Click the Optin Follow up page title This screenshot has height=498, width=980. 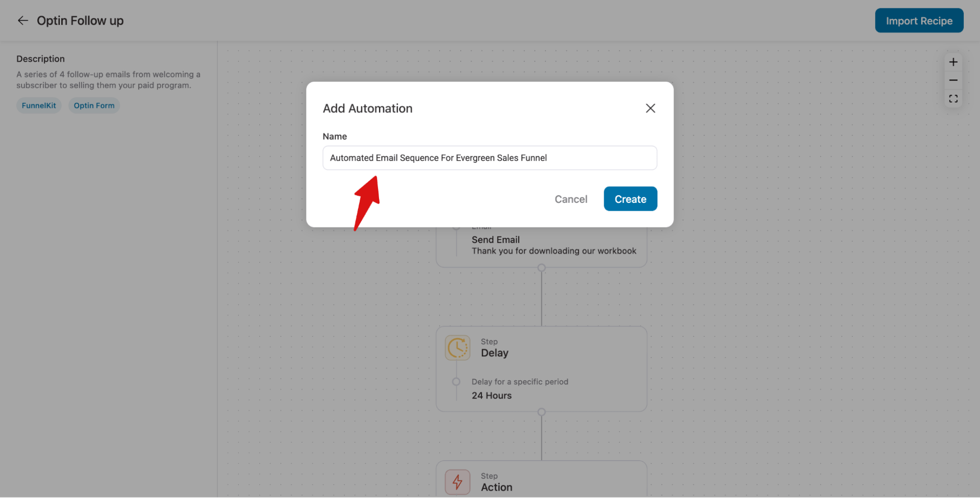80,20
